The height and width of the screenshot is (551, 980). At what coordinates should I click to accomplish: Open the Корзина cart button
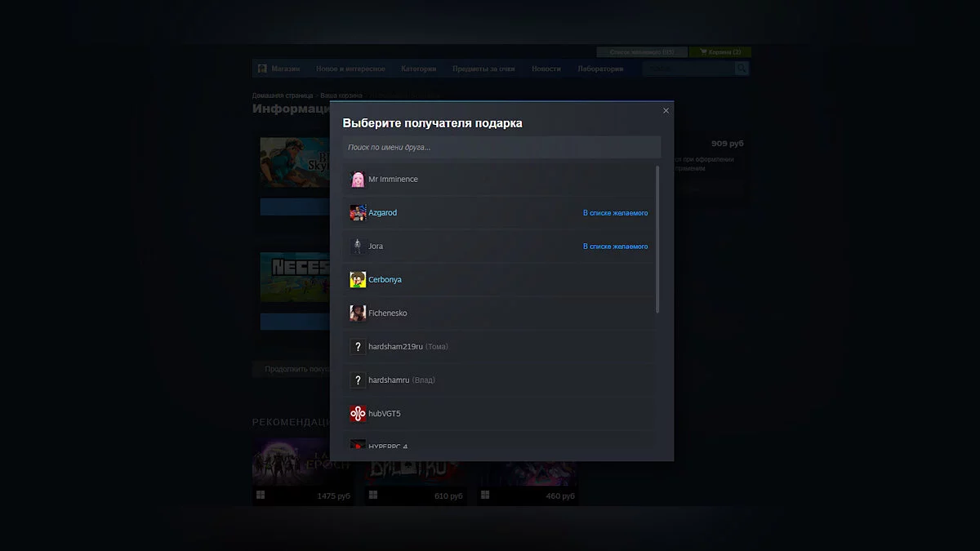(719, 52)
